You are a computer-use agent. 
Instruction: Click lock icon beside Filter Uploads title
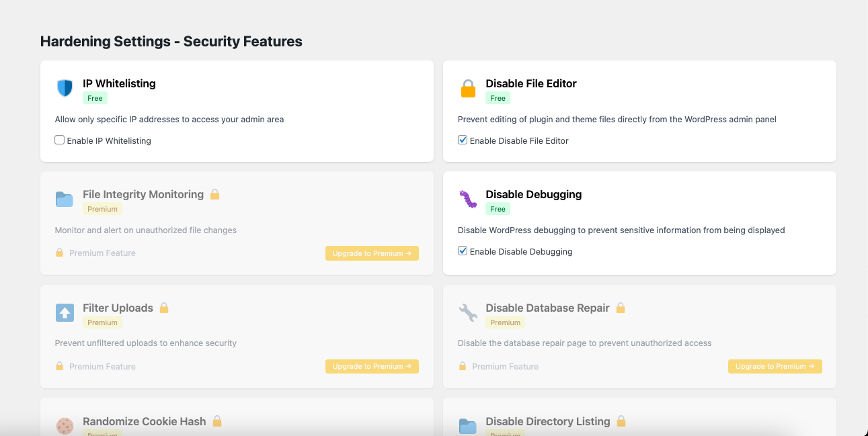[x=164, y=308]
